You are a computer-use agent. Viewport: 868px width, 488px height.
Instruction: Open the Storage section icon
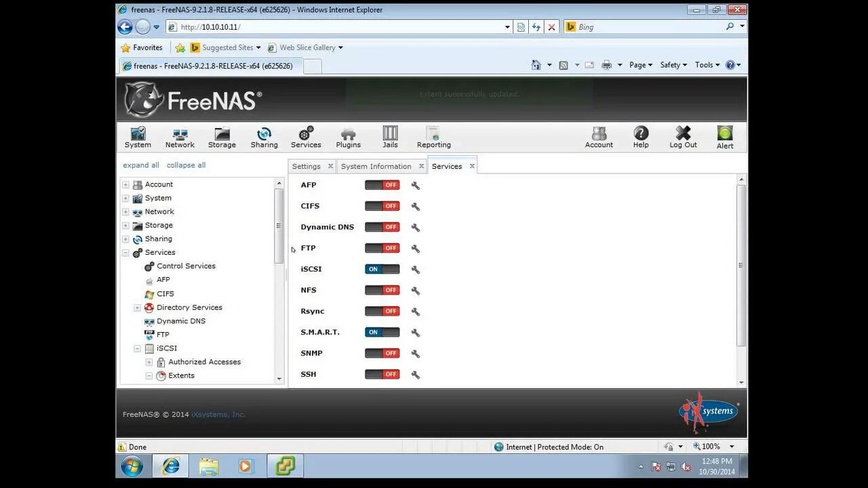click(221, 136)
